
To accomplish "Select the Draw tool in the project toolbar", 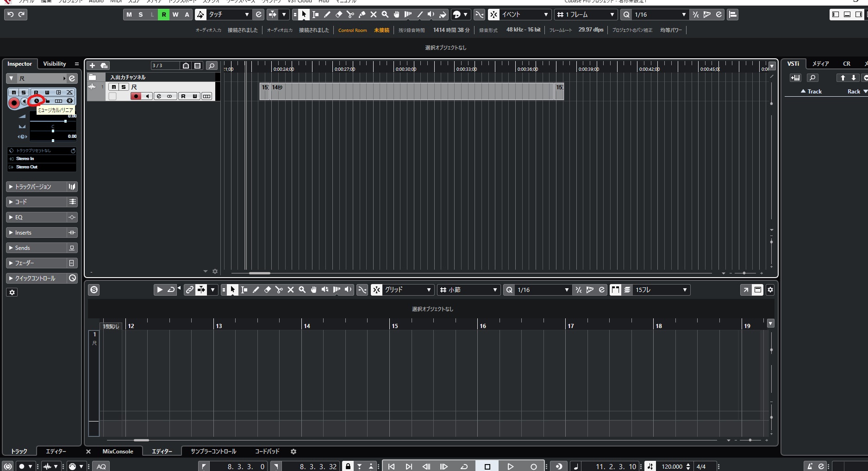I will click(327, 14).
